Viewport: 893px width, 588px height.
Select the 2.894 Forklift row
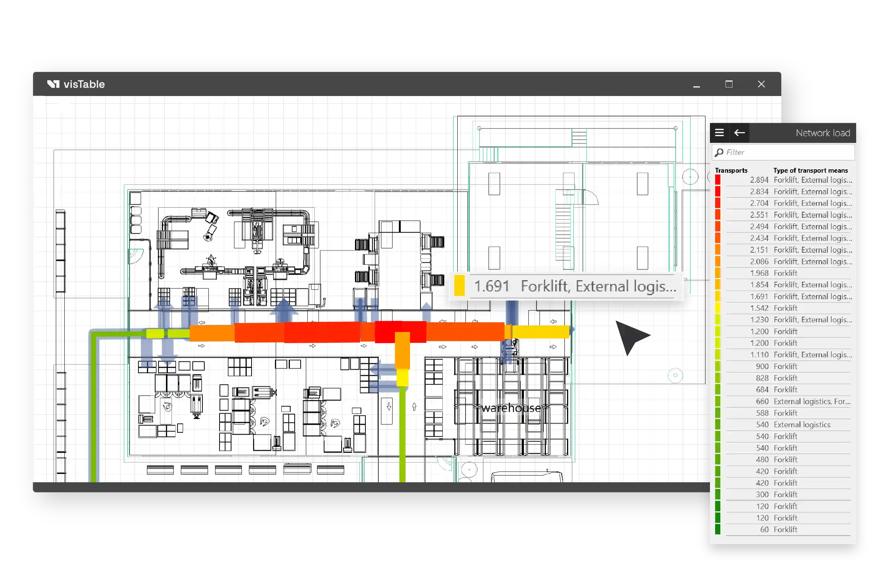(784, 180)
